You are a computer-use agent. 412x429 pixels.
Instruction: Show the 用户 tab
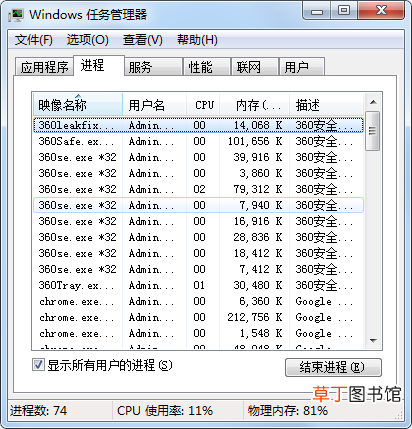click(302, 67)
